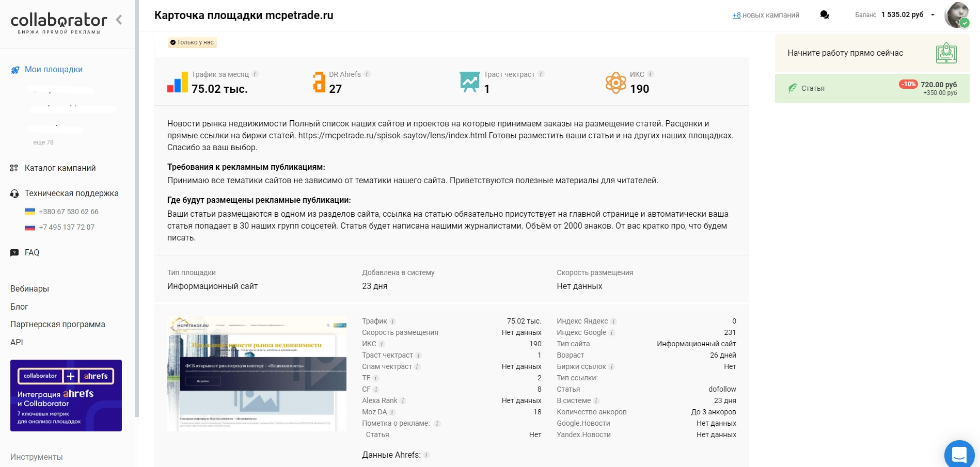The width and height of the screenshot is (980, 467).
Task: Click the info icon beside the large ИКС stat
Action: [x=651, y=74]
